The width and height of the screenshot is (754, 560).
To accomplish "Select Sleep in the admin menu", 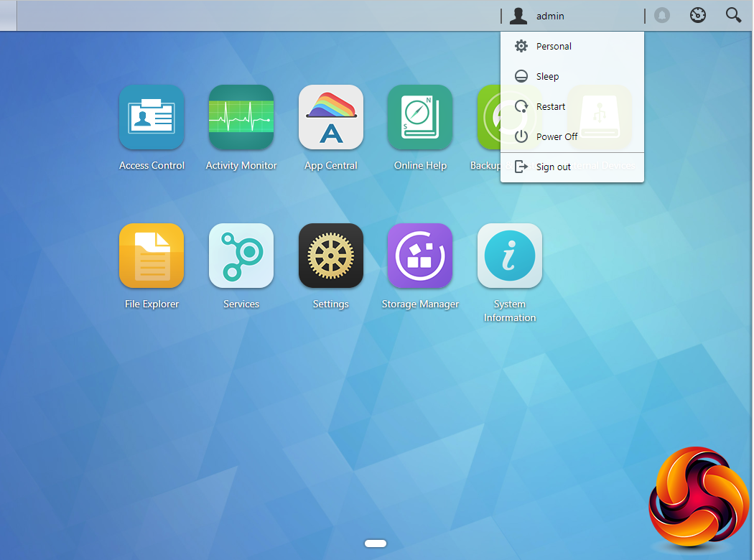I will tap(572, 76).
